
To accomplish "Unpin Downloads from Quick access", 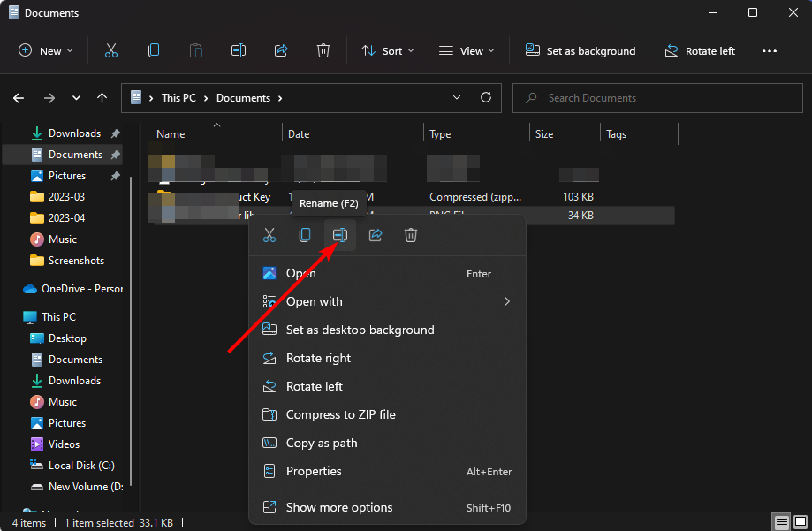I will [x=116, y=133].
